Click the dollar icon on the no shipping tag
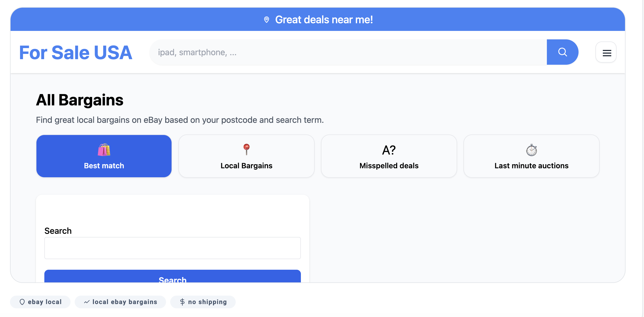 click(182, 302)
